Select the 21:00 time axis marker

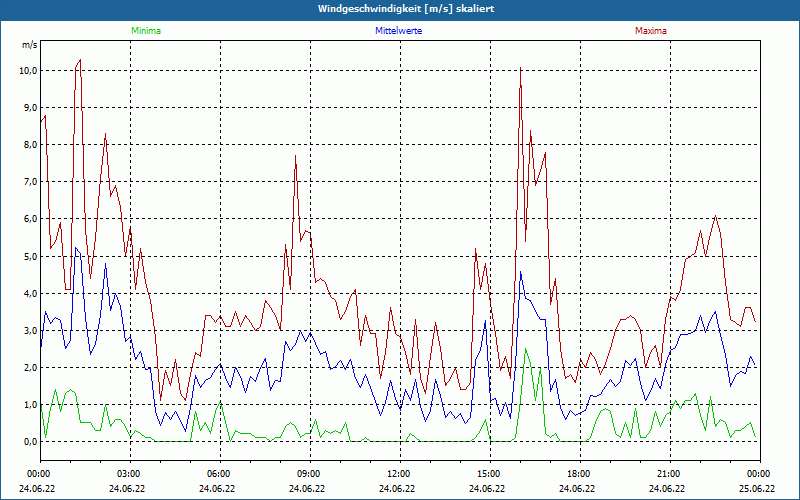coord(669,474)
